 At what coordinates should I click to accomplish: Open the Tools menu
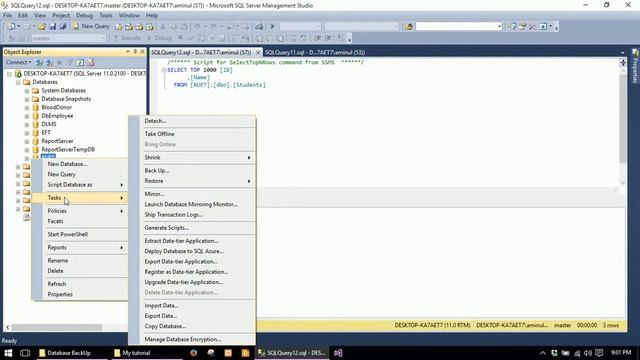(x=106, y=16)
